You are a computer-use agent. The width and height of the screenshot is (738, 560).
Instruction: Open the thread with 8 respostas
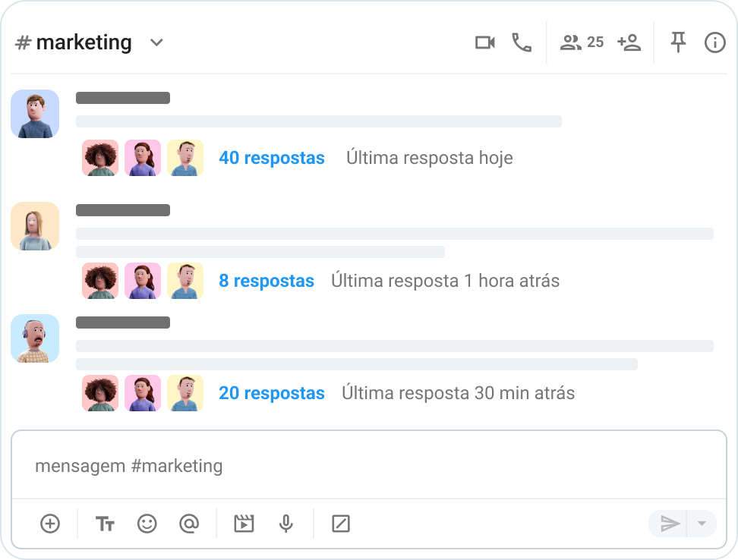[x=266, y=280]
